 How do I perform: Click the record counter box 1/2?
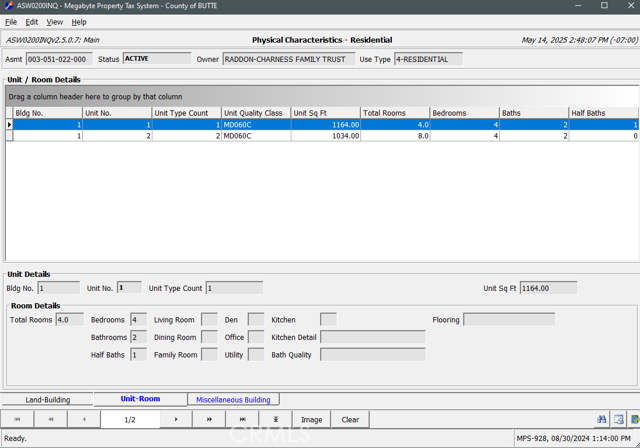130,419
